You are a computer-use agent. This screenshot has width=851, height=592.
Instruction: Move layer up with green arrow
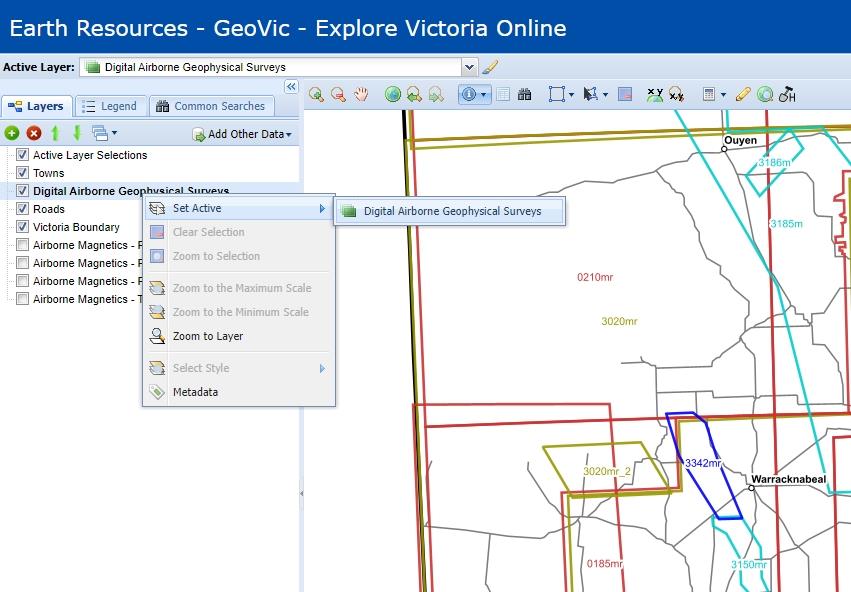coord(55,133)
